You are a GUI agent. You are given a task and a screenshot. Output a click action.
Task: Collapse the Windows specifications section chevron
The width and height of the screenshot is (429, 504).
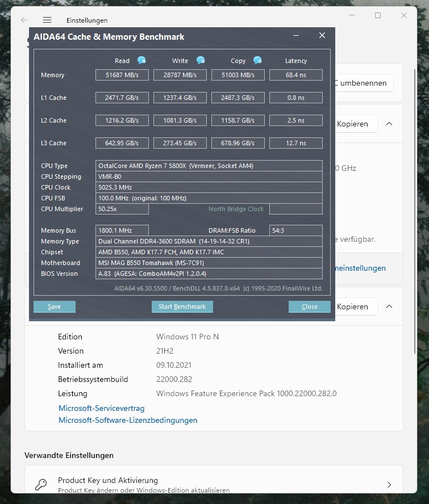389,306
